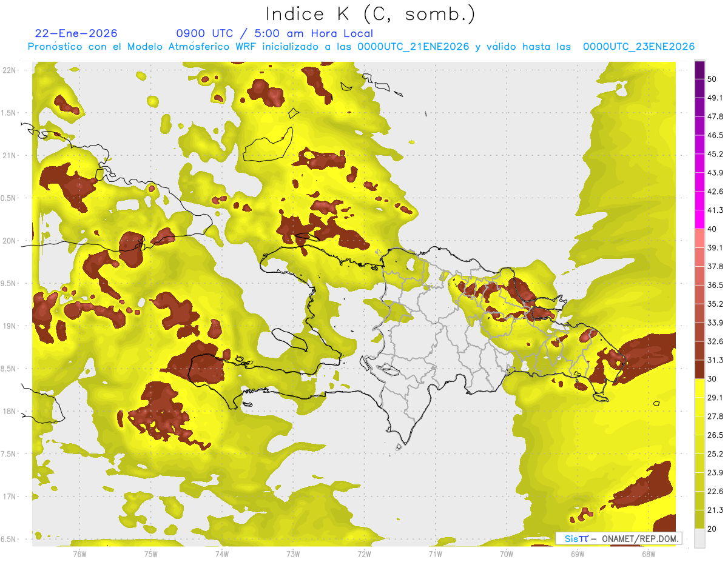Click the '29.1' colorbar value

[x=715, y=398]
